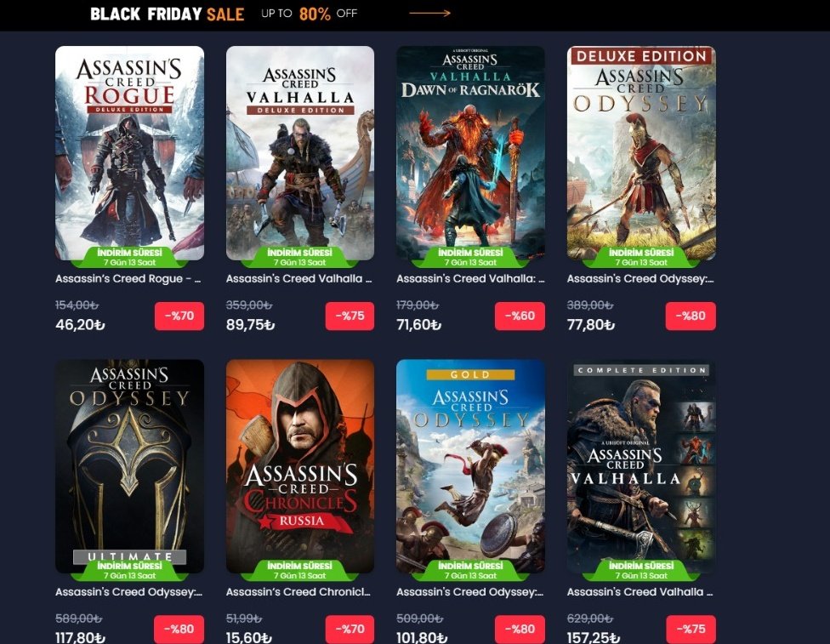Click the -%60 discount badge

coord(520,316)
